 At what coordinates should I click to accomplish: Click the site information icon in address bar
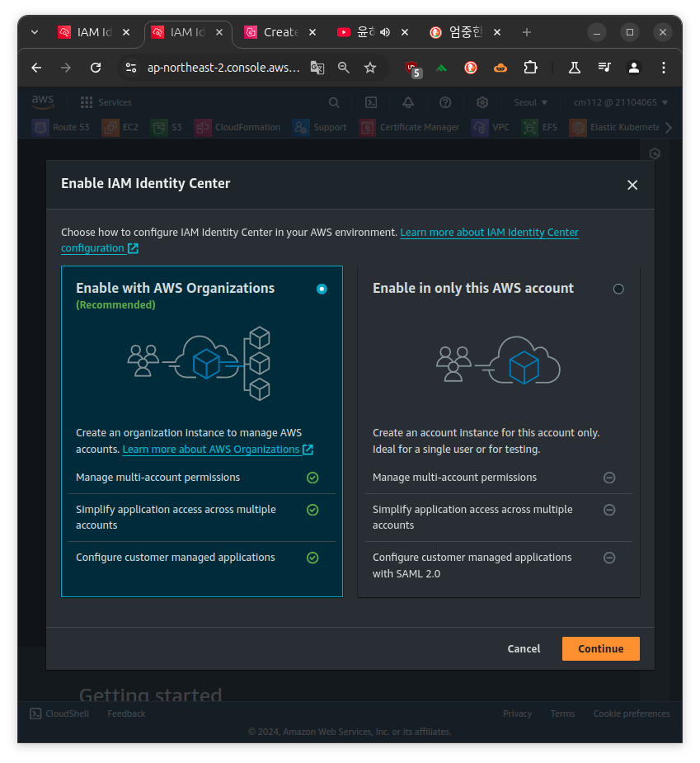[131, 68]
